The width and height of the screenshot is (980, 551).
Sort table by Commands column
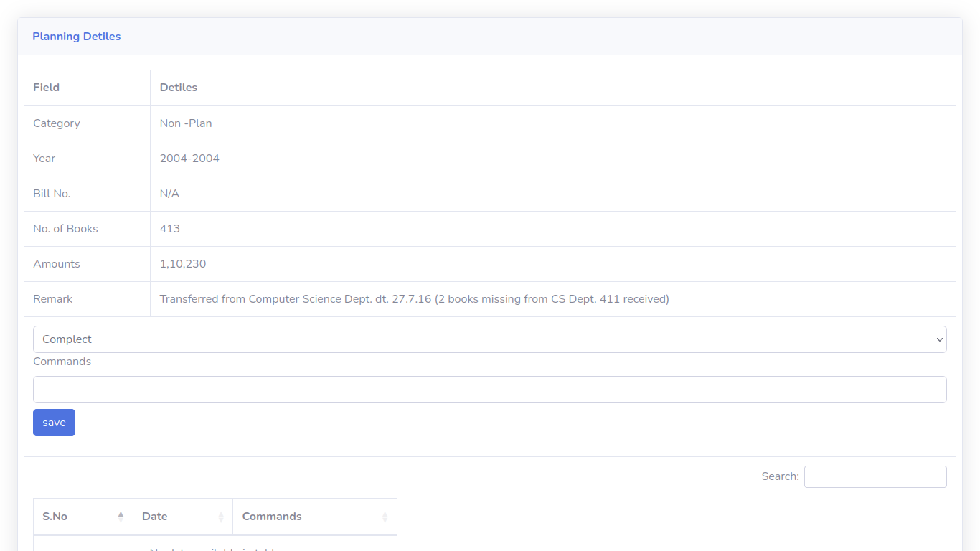[315, 517]
